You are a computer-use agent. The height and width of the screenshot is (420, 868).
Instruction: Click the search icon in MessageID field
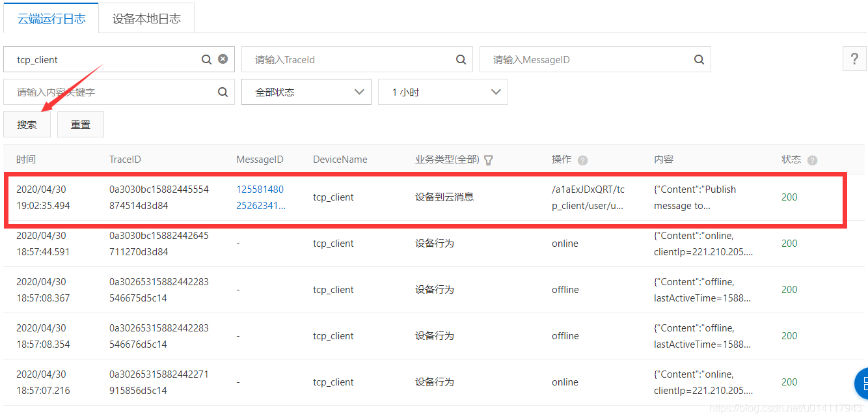pyautogui.click(x=699, y=59)
